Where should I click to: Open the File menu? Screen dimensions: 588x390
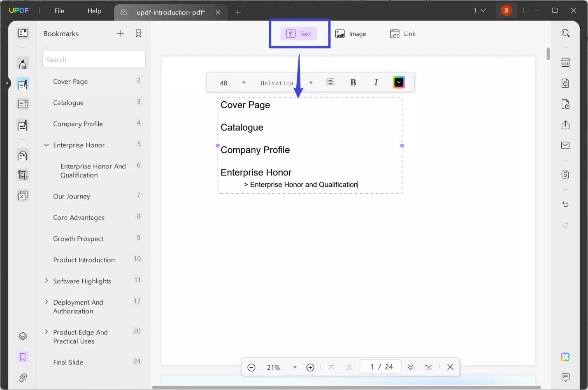[59, 11]
